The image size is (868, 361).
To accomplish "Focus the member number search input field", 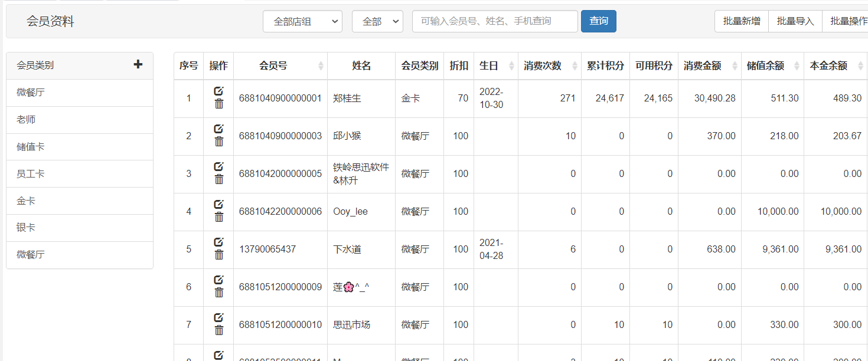I will point(495,21).
